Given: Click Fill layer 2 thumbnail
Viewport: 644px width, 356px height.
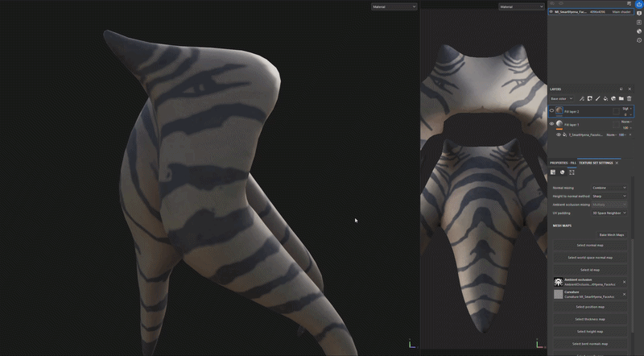Looking at the screenshot, I should 559,110.
